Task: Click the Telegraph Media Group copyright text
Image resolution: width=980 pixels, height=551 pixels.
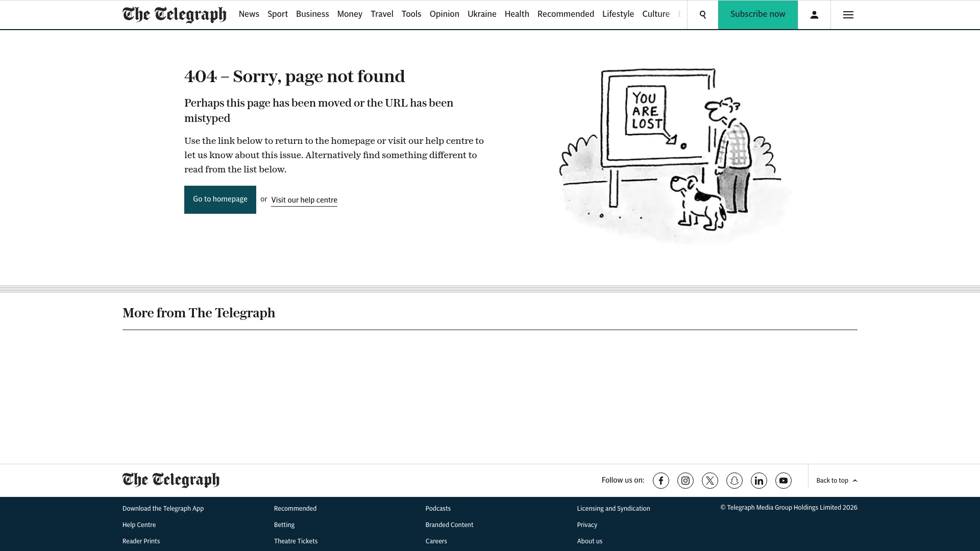Action: 789,508
